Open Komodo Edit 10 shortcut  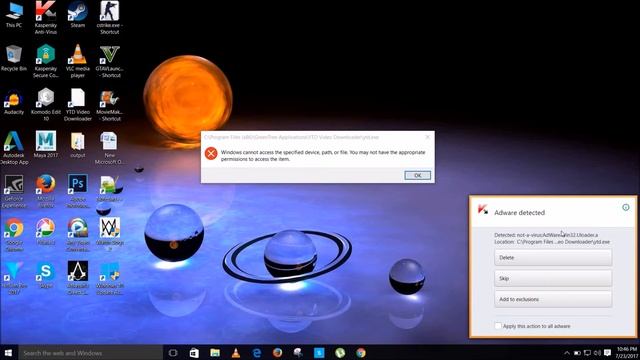pyautogui.click(x=46, y=104)
